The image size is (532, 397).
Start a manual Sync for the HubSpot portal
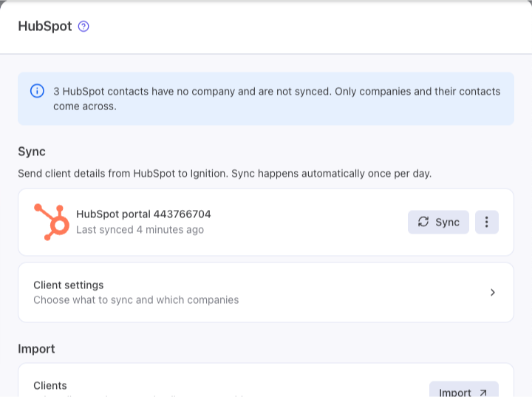[x=438, y=222]
